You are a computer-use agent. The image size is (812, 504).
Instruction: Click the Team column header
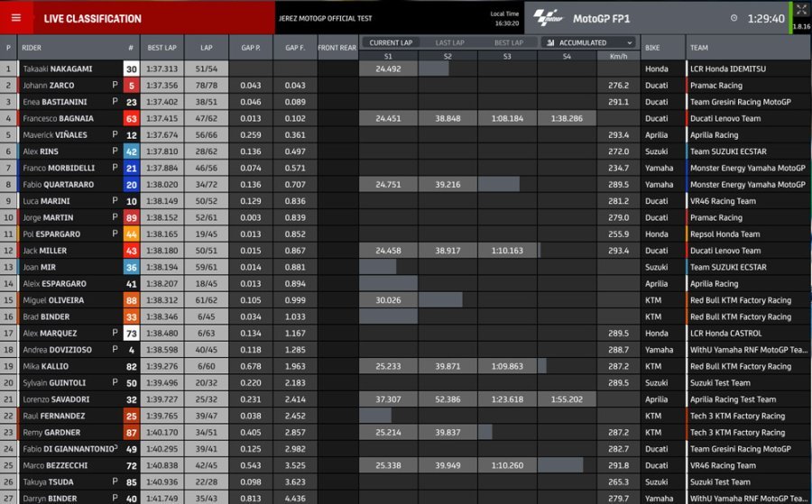699,48
